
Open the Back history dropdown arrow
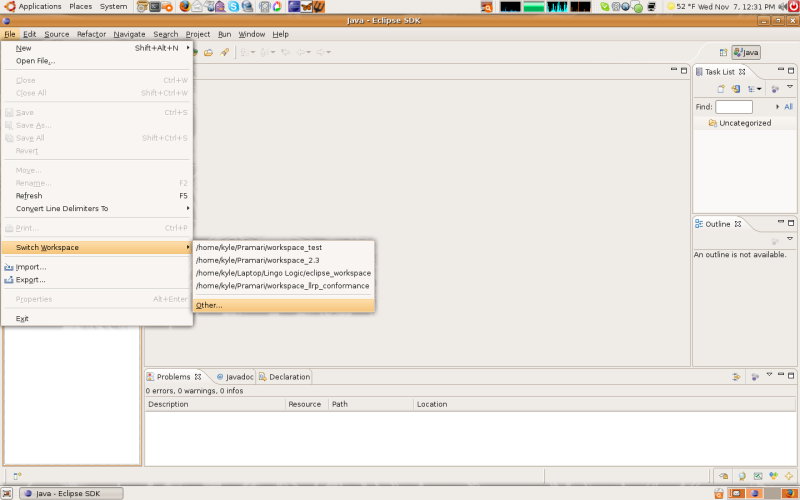tap(308, 52)
